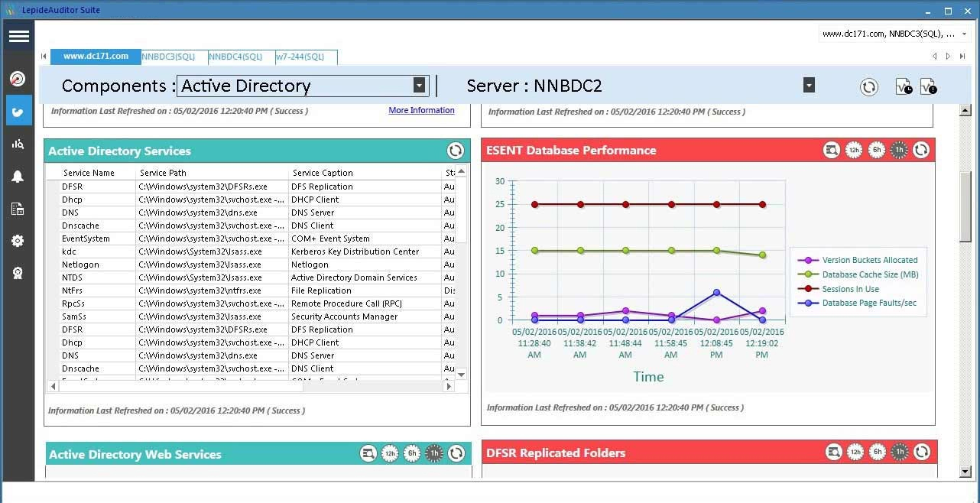This screenshot has height=503, width=980.
Task: Refresh the Active Directory Services panel
Action: (456, 151)
